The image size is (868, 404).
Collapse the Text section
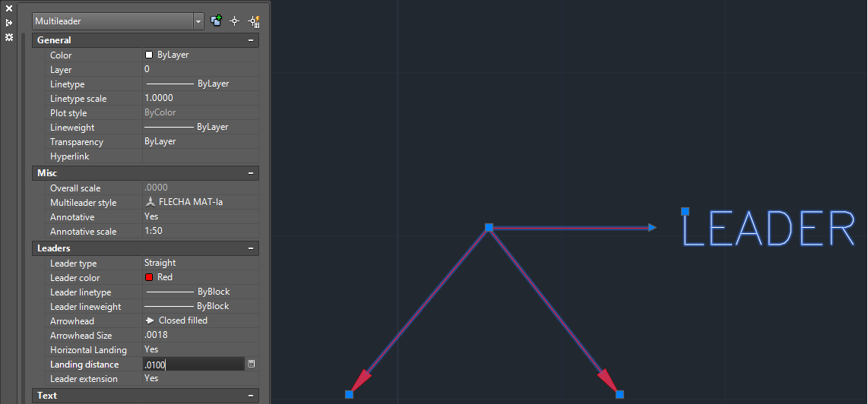click(x=251, y=395)
